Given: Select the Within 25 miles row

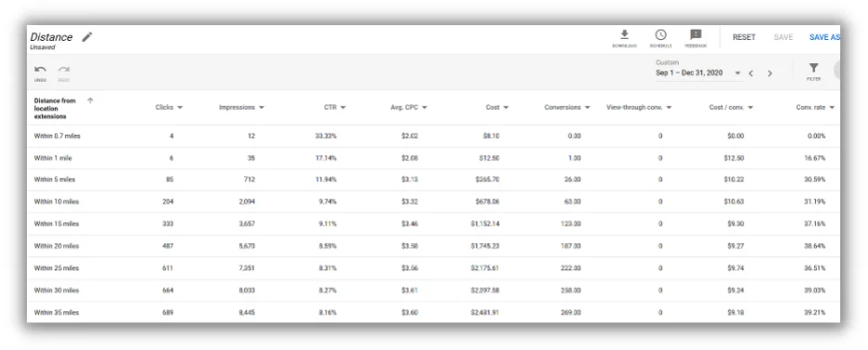Looking at the screenshot, I should point(433,268).
